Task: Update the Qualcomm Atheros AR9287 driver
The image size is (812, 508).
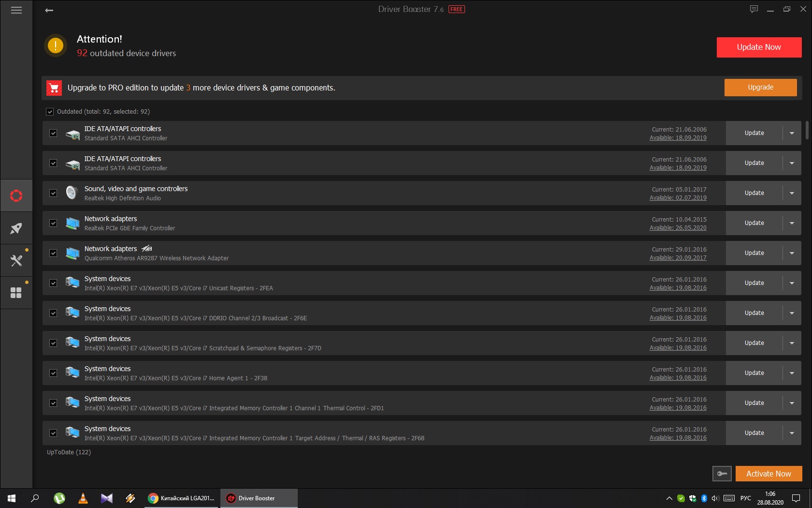Action: pyautogui.click(x=754, y=253)
